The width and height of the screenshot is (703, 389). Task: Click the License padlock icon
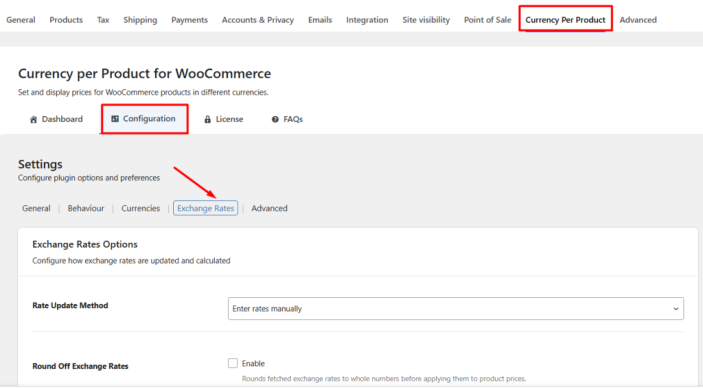pyautogui.click(x=207, y=119)
